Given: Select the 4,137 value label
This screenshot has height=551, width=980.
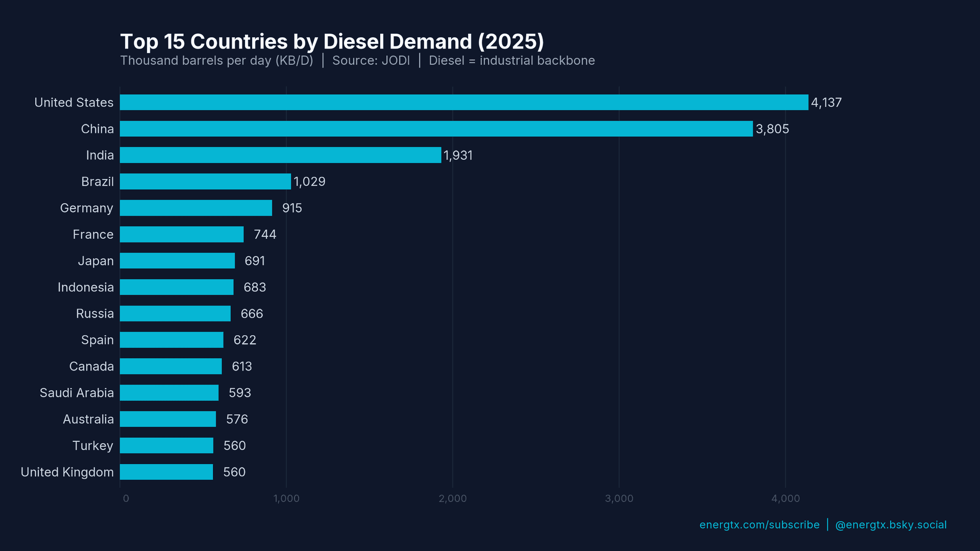Looking at the screenshot, I should (x=826, y=102).
